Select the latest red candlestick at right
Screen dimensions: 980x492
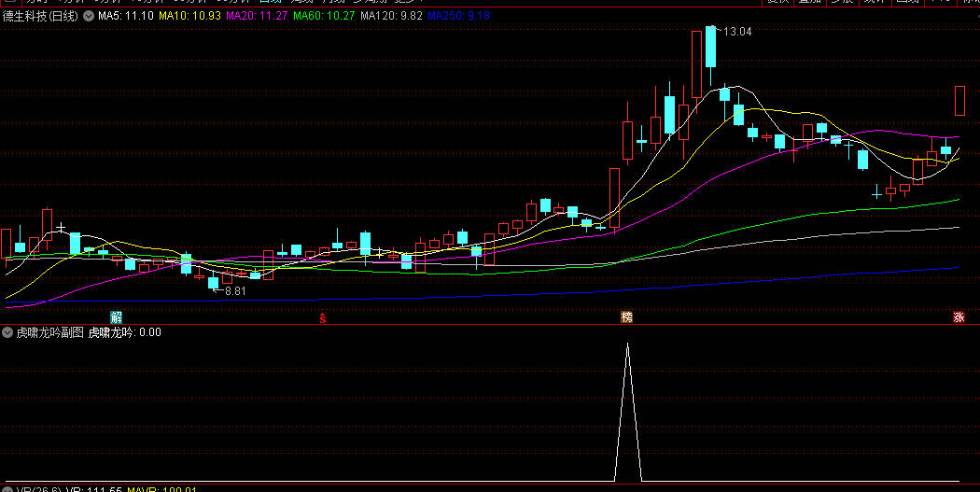(x=959, y=101)
